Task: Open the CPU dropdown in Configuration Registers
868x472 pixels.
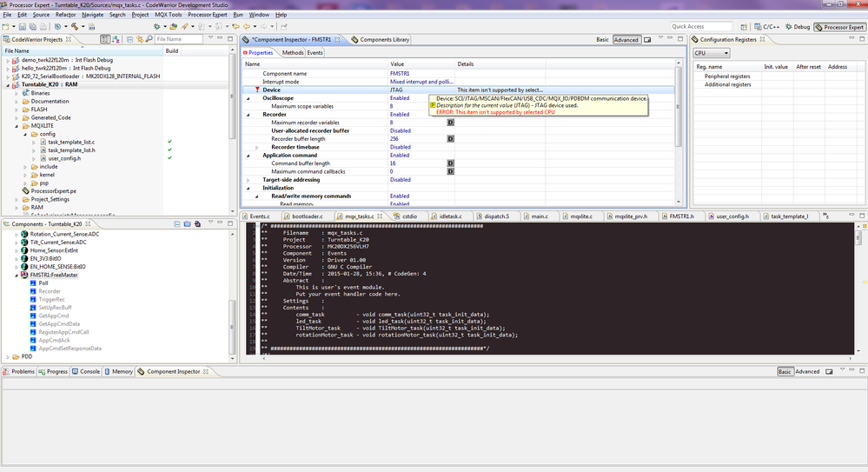Action: click(712, 53)
